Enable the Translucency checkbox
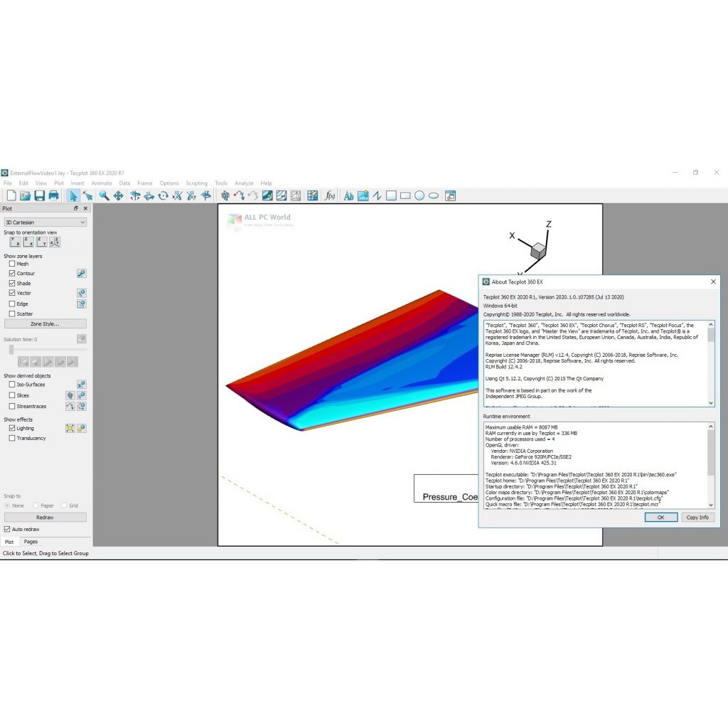 point(12,439)
